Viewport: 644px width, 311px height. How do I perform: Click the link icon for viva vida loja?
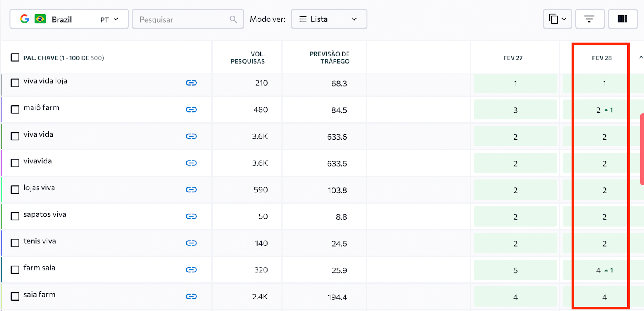pos(191,83)
